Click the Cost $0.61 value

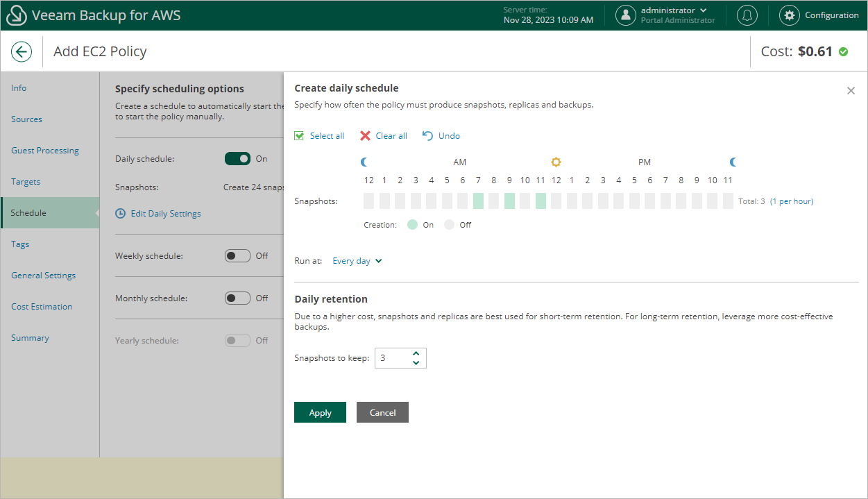[x=815, y=51]
